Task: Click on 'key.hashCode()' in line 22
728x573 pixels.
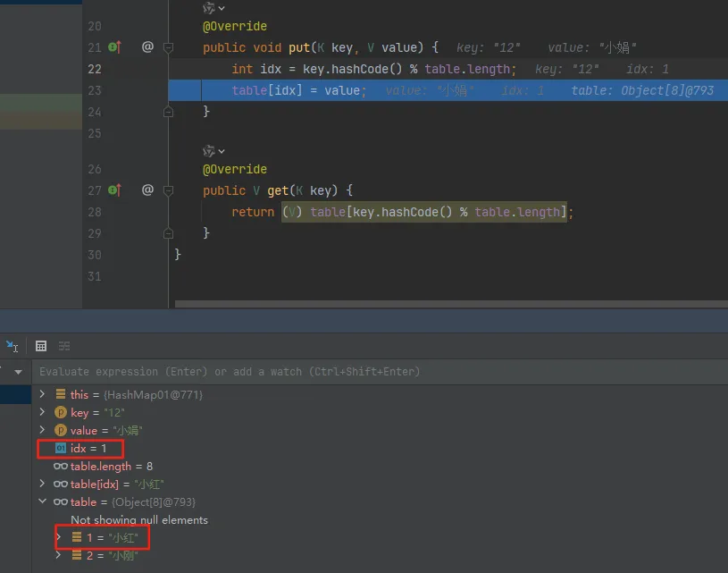Action: coord(353,69)
